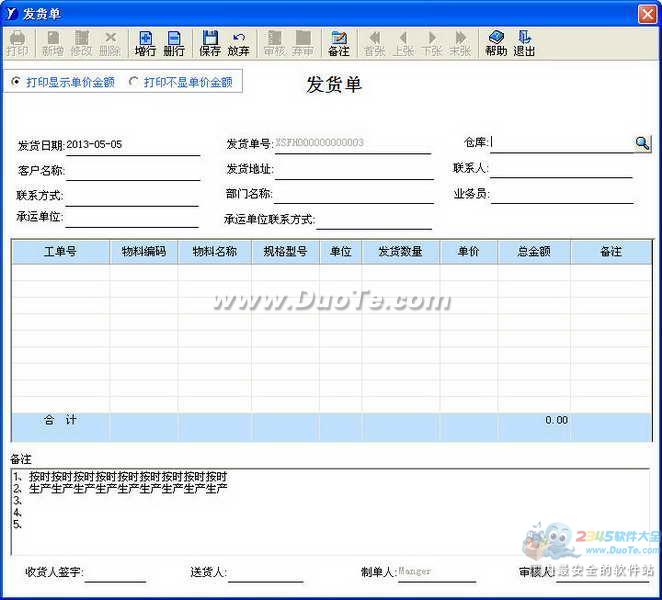
Task: Click inside the 备注 notes text area
Action: click(330, 510)
